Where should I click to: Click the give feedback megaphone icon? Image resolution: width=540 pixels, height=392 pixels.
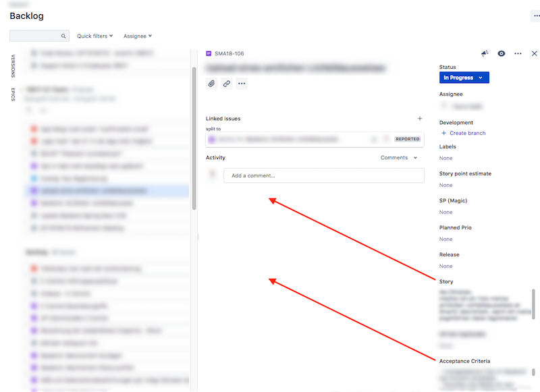pos(485,53)
